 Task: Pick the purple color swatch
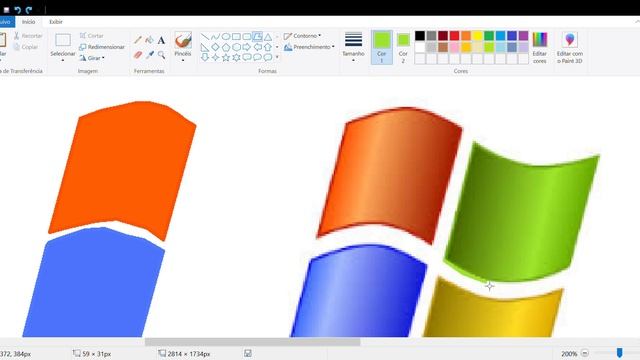pyautogui.click(x=523, y=36)
